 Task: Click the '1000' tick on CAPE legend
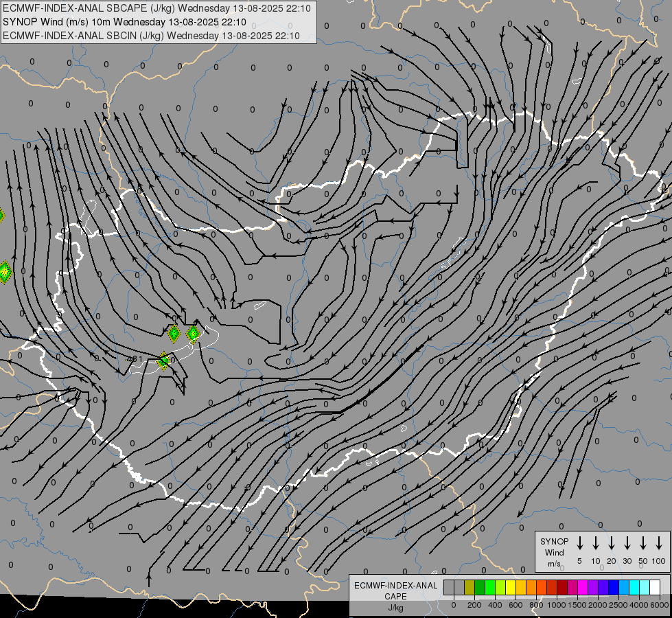pos(556,605)
